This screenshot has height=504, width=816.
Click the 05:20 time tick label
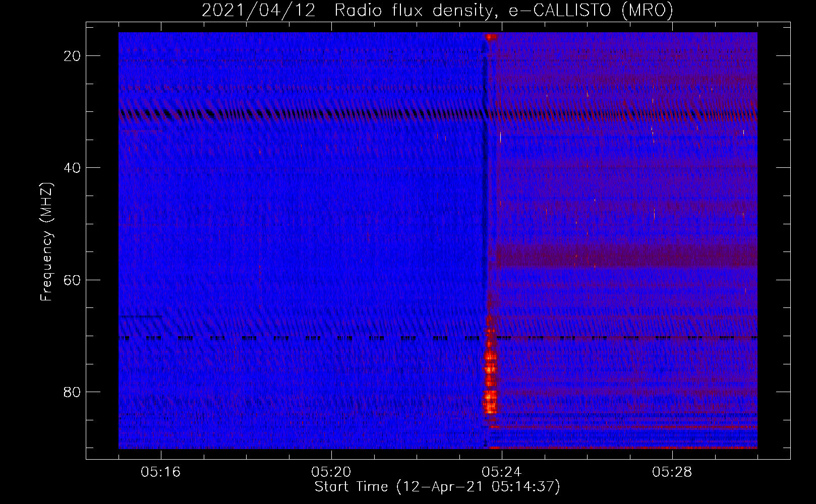point(331,472)
